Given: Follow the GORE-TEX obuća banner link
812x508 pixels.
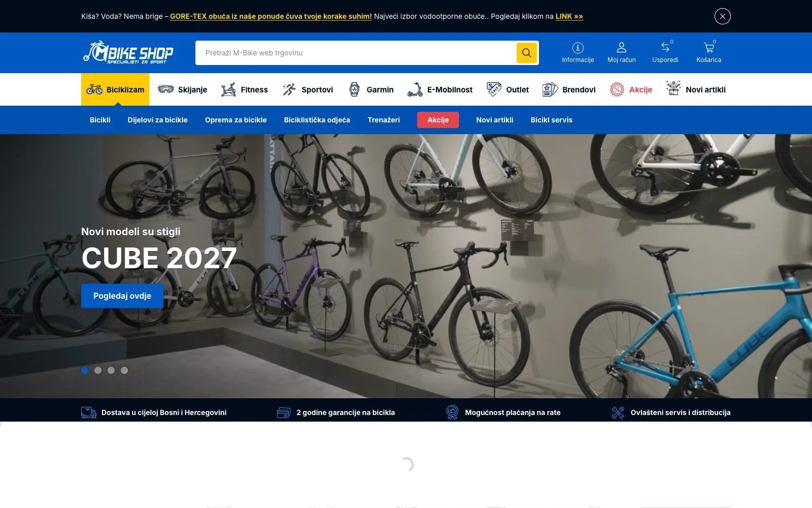Looking at the screenshot, I should point(271,16).
